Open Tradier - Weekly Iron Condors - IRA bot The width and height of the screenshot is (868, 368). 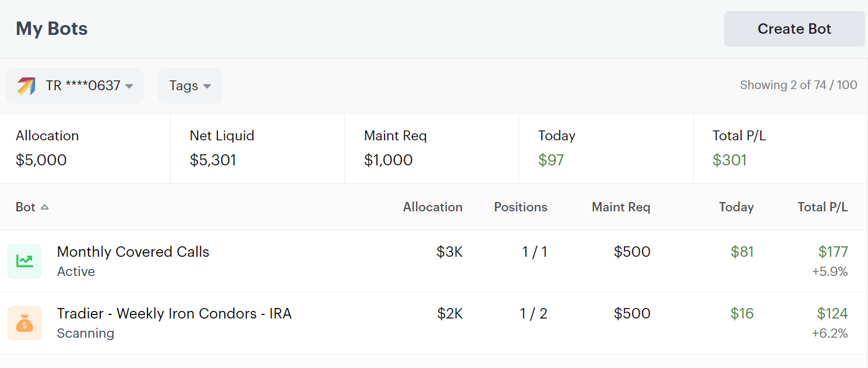click(x=174, y=314)
